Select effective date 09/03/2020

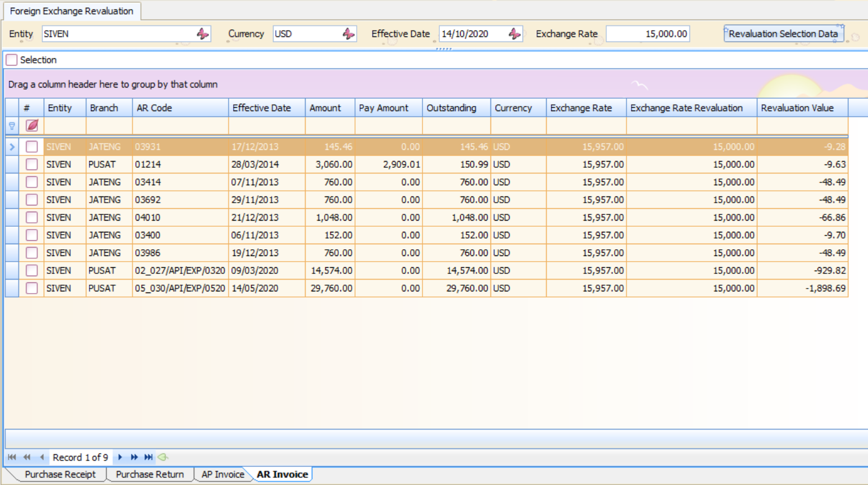coord(267,271)
